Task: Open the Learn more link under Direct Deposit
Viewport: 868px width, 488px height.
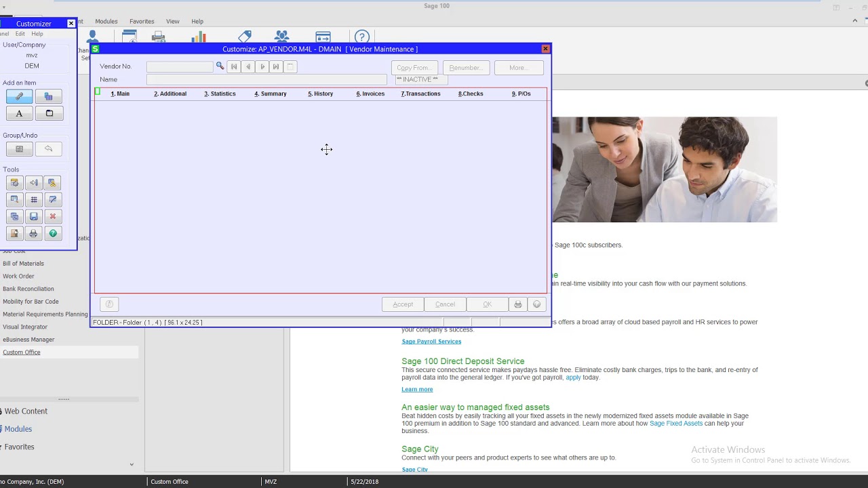Action: point(417,390)
